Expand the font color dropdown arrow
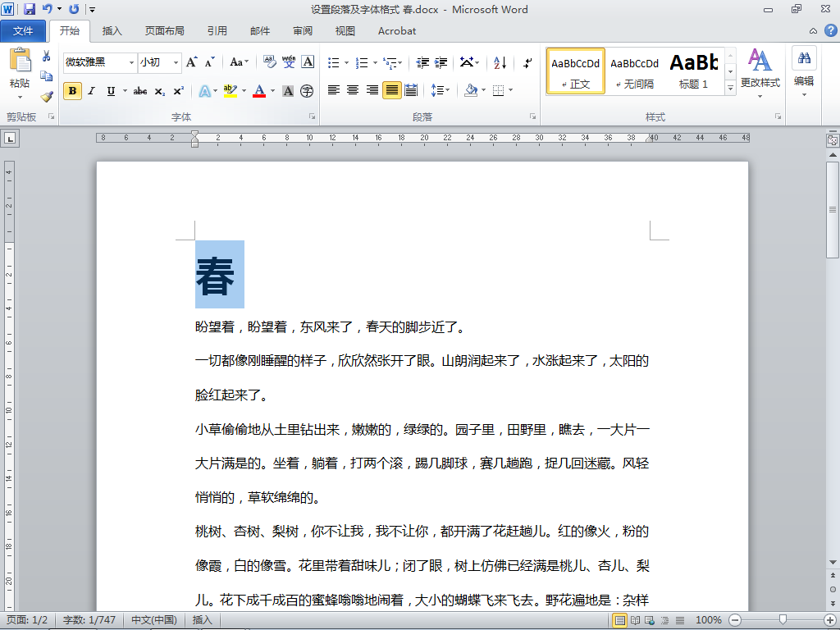This screenshot has height=630, width=840. [272, 91]
